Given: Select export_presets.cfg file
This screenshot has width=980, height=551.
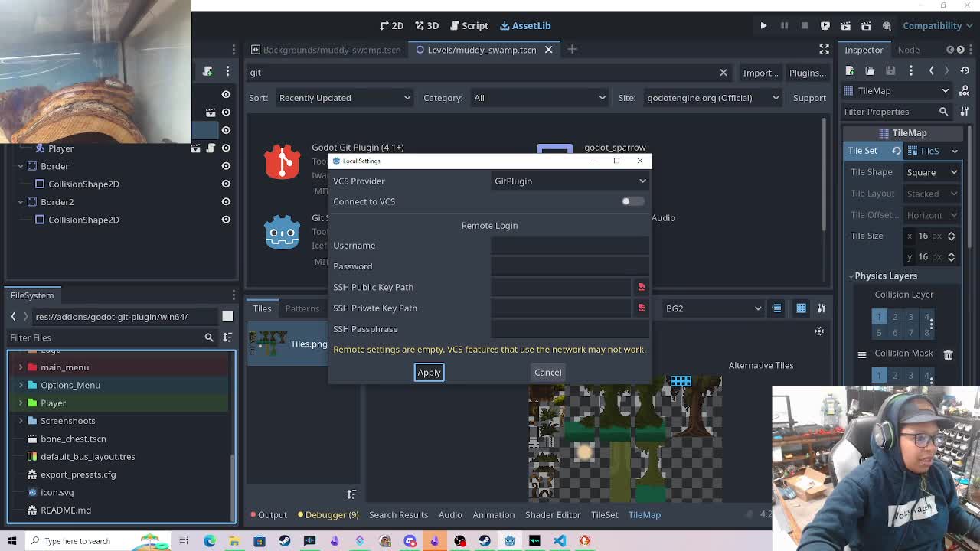Looking at the screenshot, I should (78, 474).
